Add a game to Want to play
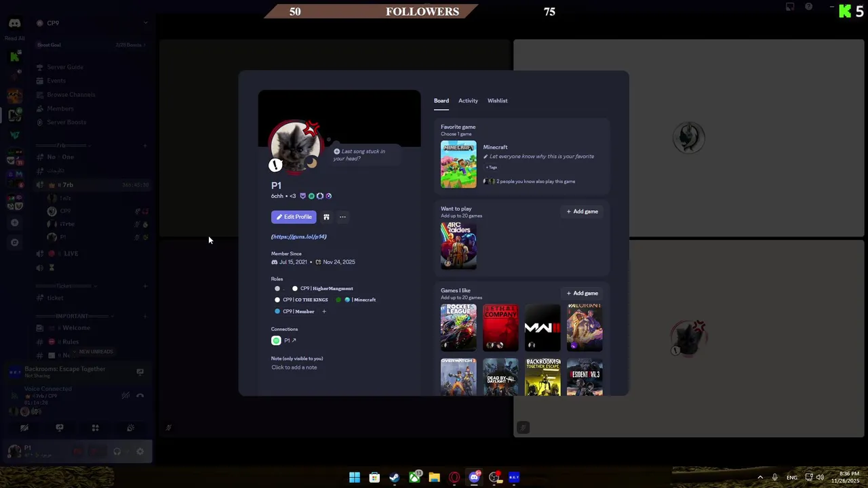 pos(583,211)
